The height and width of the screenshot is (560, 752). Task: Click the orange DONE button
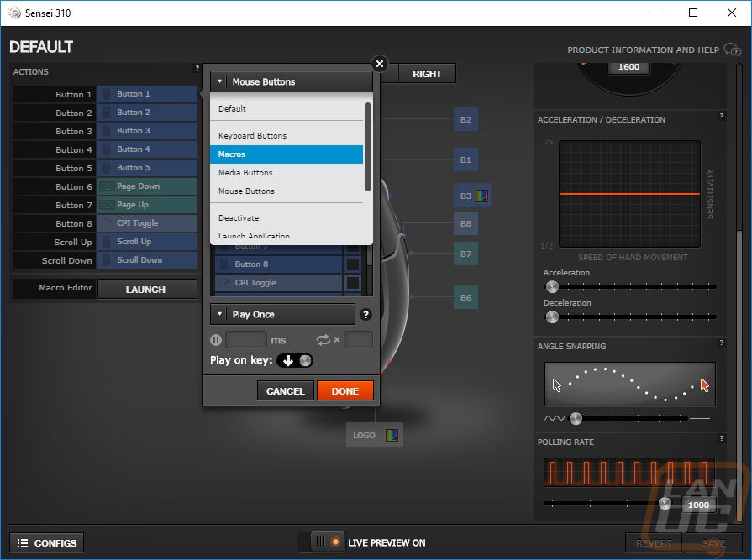point(344,391)
